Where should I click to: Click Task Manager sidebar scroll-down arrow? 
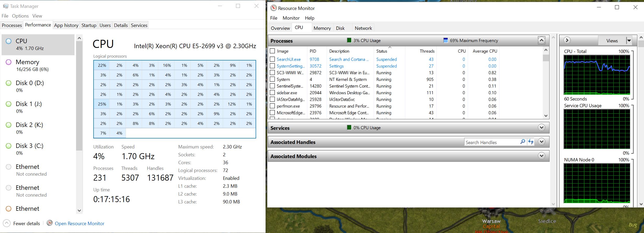[x=79, y=210]
